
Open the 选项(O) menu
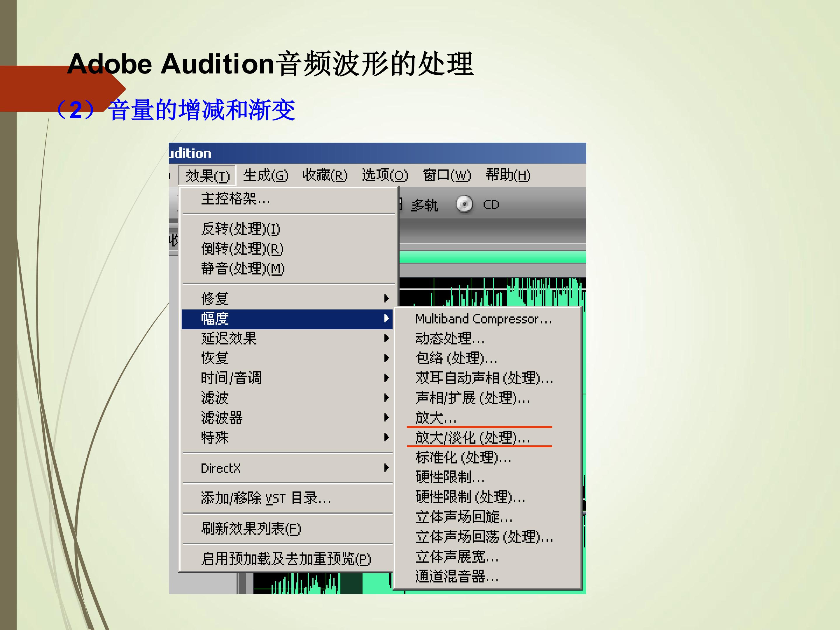(x=385, y=176)
